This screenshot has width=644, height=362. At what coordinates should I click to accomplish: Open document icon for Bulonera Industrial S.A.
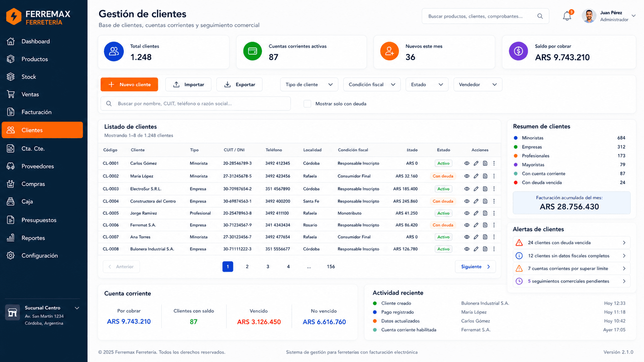(x=485, y=249)
